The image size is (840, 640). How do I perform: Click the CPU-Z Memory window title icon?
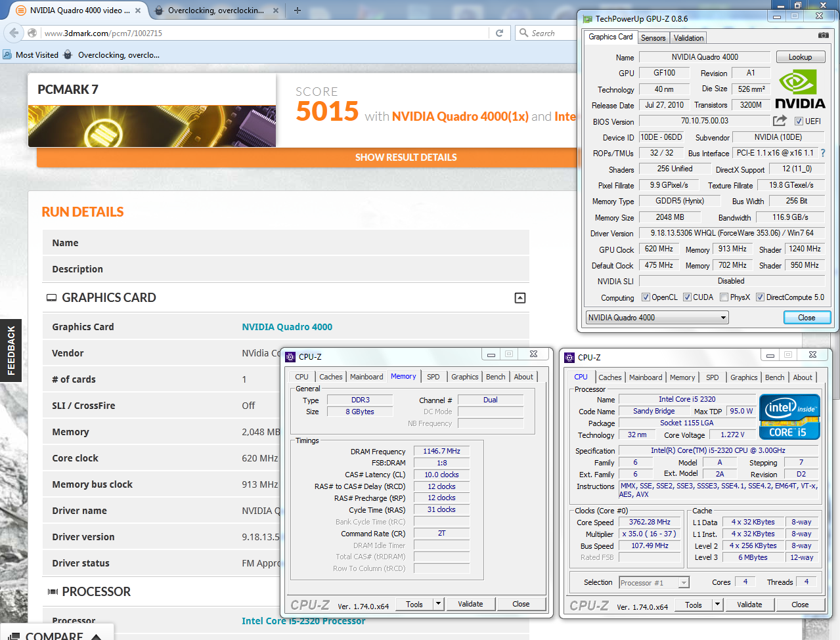click(x=290, y=357)
